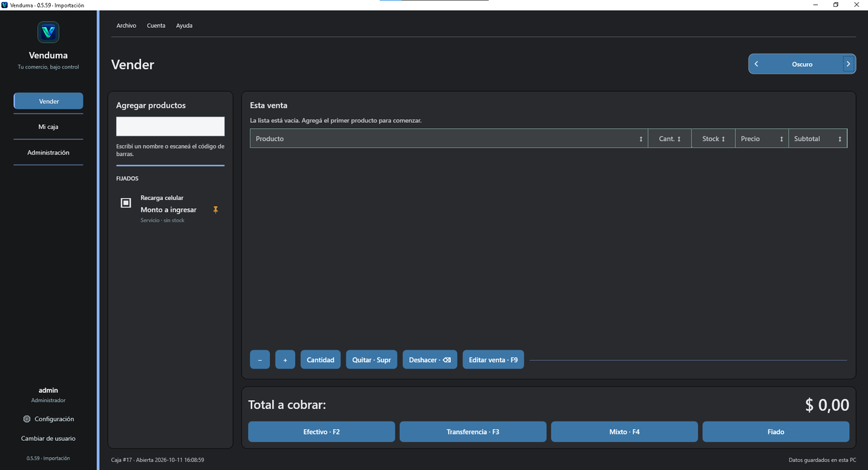
Task: Click the "$ 0,00" total amount
Action: (x=827, y=405)
